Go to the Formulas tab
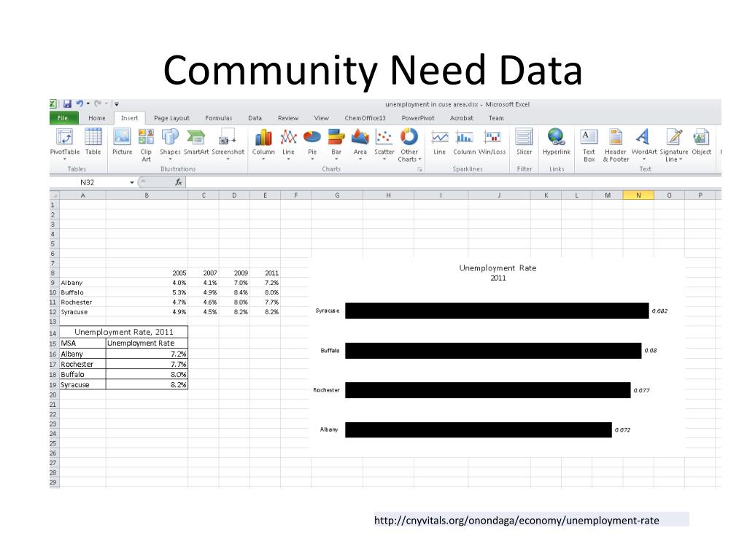Image resolution: width=747 pixels, height=560 pixels. 219,118
